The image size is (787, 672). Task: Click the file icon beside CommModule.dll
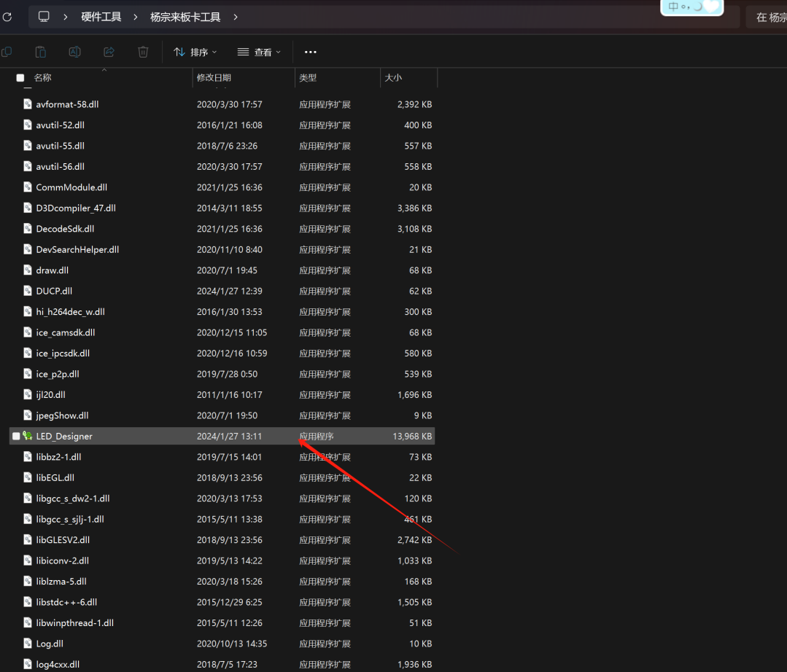click(28, 187)
